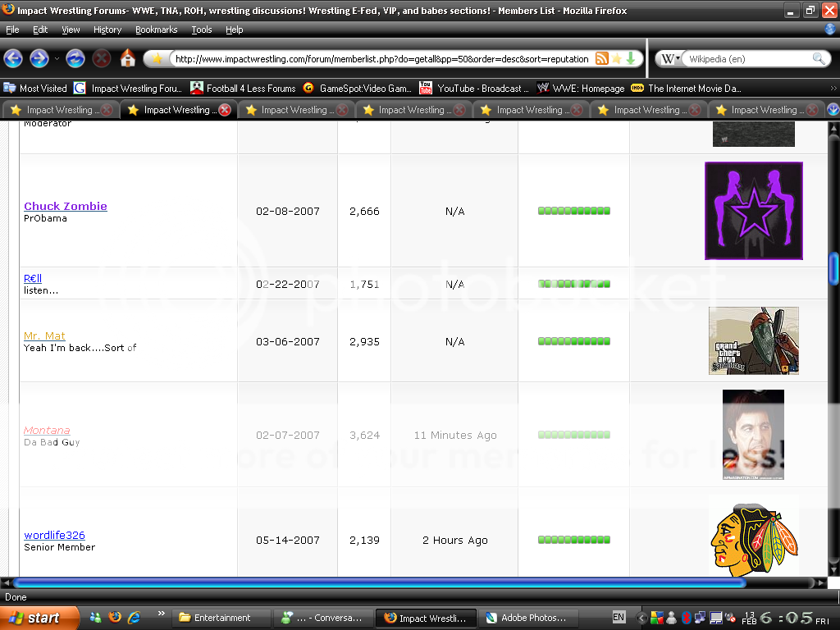Viewport: 840px width, 630px height.
Task: Click the browser Back arrow button
Action: tap(13, 58)
